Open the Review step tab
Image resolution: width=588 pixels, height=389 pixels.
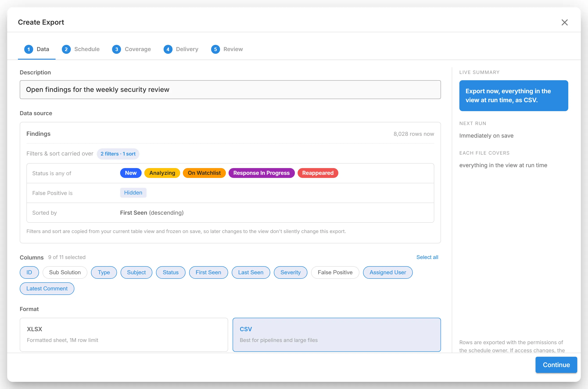coord(227,49)
